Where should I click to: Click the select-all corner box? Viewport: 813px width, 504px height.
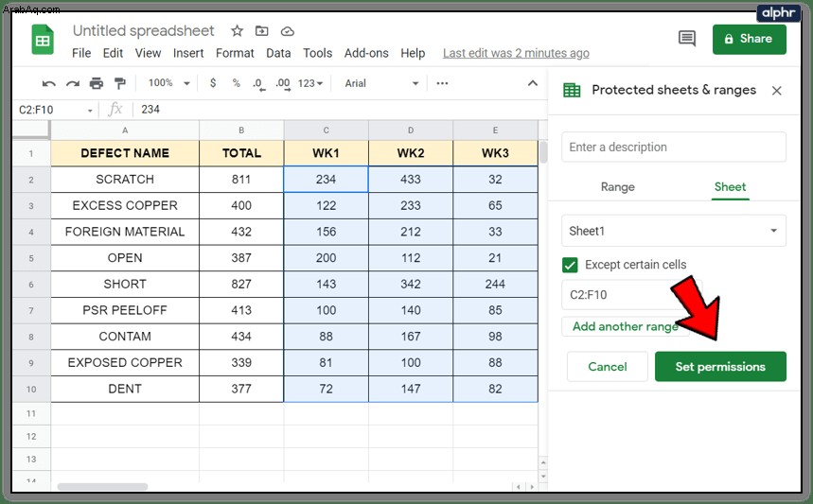(x=31, y=130)
